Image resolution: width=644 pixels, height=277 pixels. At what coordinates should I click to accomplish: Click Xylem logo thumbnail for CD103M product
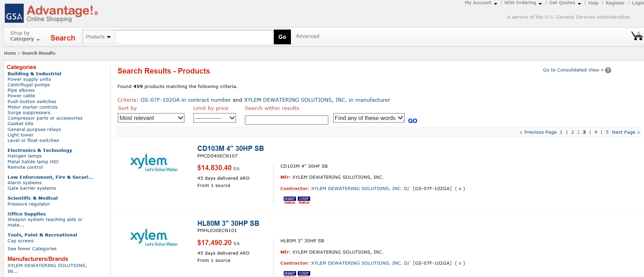[x=154, y=163]
